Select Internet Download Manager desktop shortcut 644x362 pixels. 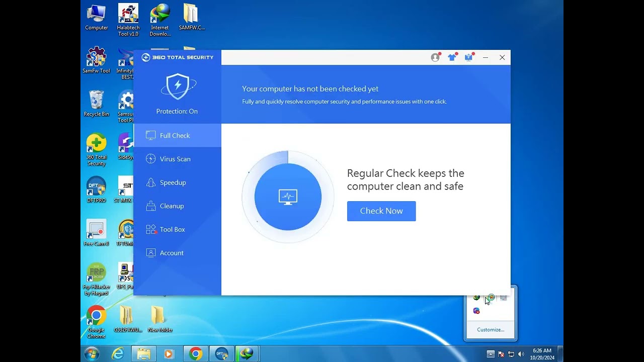pyautogui.click(x=160, y=20)
